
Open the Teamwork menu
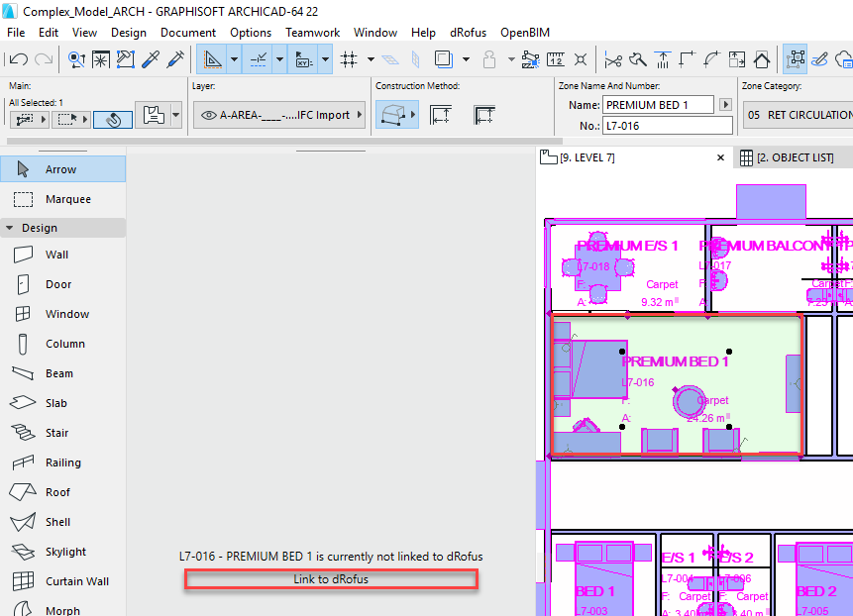312,32
